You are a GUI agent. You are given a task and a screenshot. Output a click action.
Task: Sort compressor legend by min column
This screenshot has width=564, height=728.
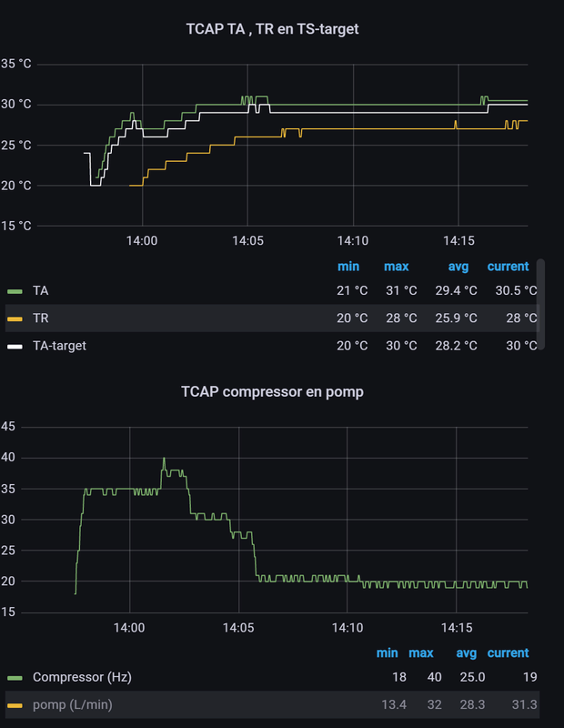click(388, 652)
